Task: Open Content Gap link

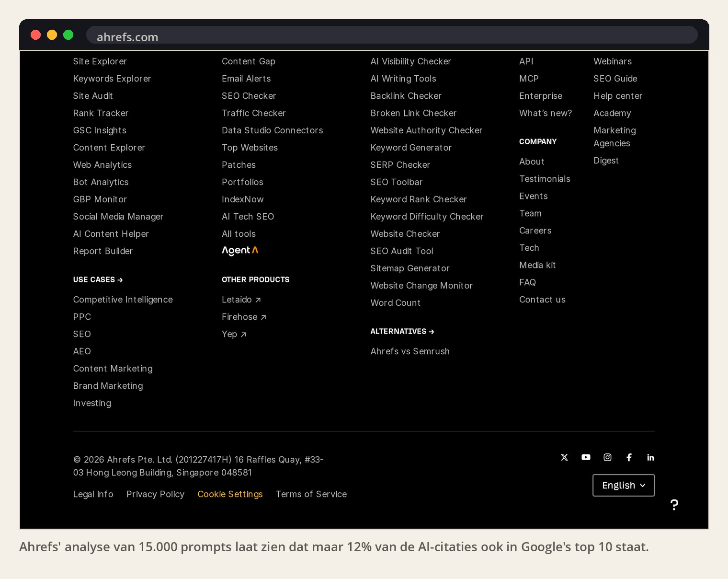Action: coord(249,61)
